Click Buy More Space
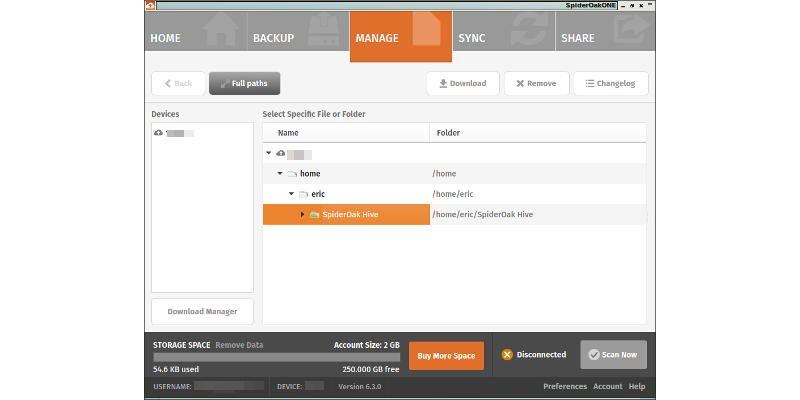The width and height of the screenshot is (800, 400). (x=446, y=356)
